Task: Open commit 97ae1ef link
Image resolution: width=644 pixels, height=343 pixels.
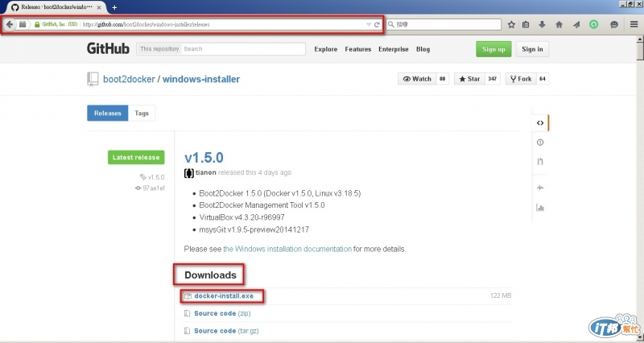Action: [x=150, y=188]
